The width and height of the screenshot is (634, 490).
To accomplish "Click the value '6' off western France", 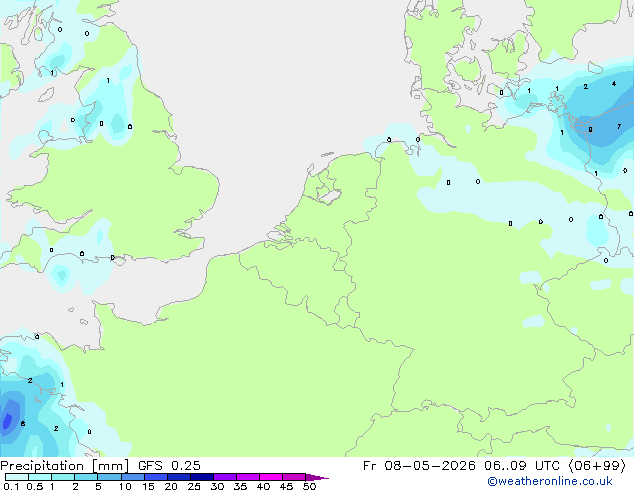I will tap(23, 423).
